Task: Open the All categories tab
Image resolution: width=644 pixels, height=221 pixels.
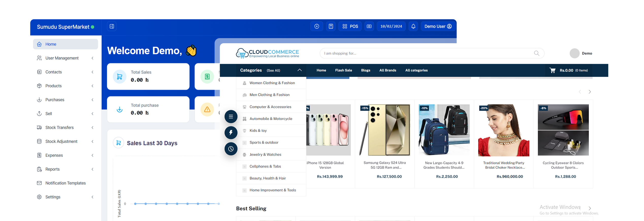Action: pos(416,70)
